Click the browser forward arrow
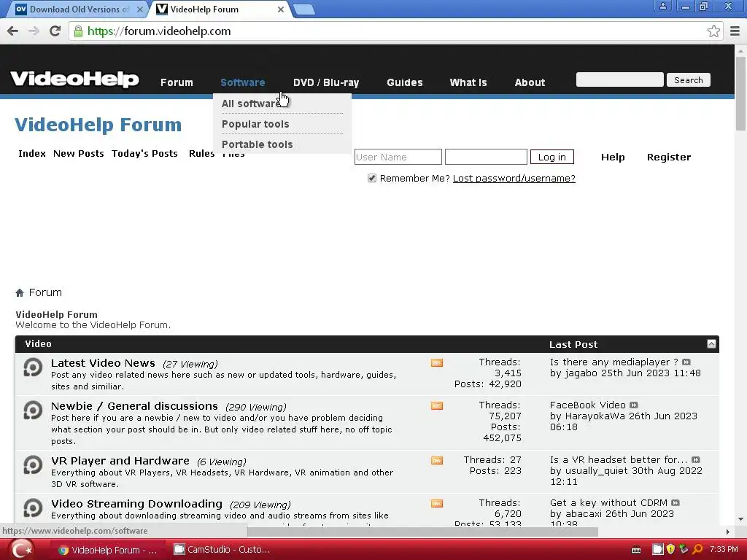Image resolution: width=747 pixels, height=560 pixels. pyautogui.click(x=34, y=31)
